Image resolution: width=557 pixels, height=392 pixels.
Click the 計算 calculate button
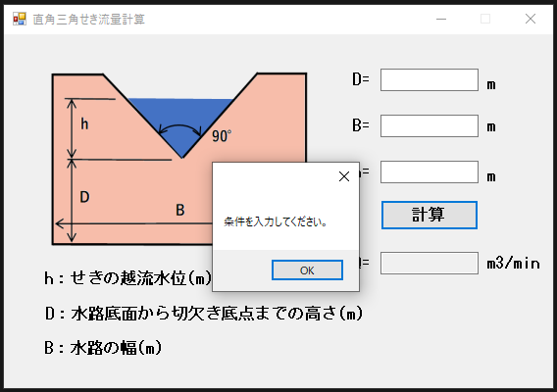tap(430, 216)
